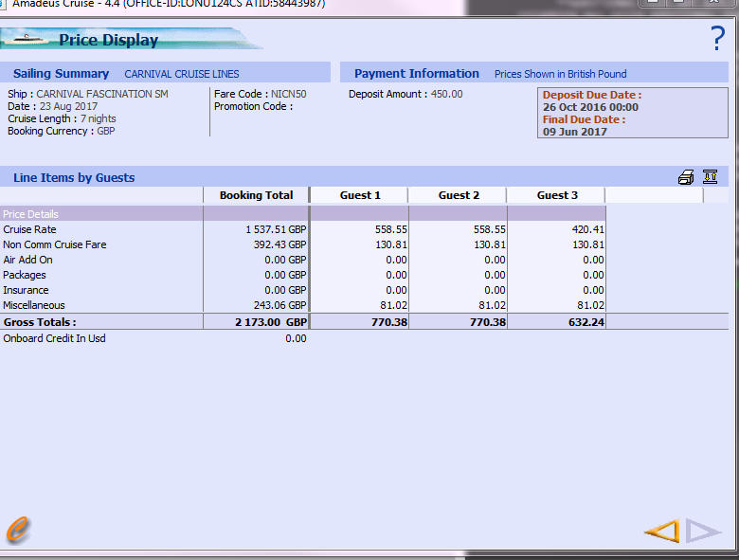Screen dimensions: 739x560
Task: Click CARNIVAL CRUISE LINES text
Action: tap(182, 74)
